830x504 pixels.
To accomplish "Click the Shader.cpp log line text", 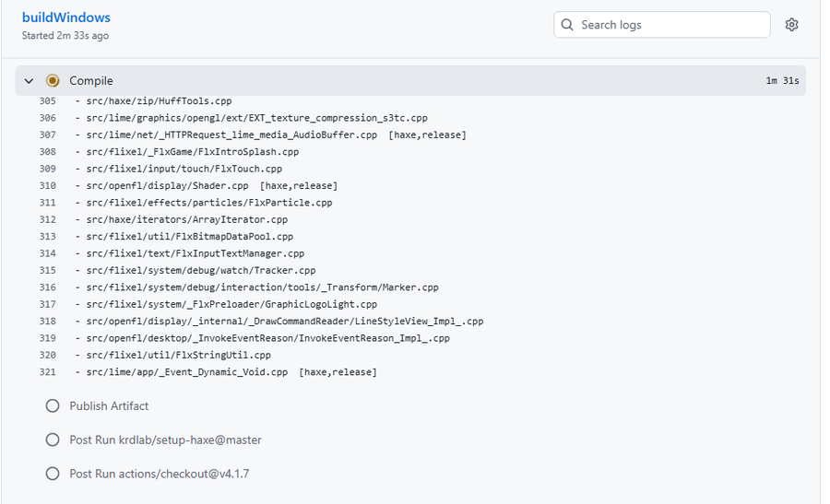I will point(167,186).
